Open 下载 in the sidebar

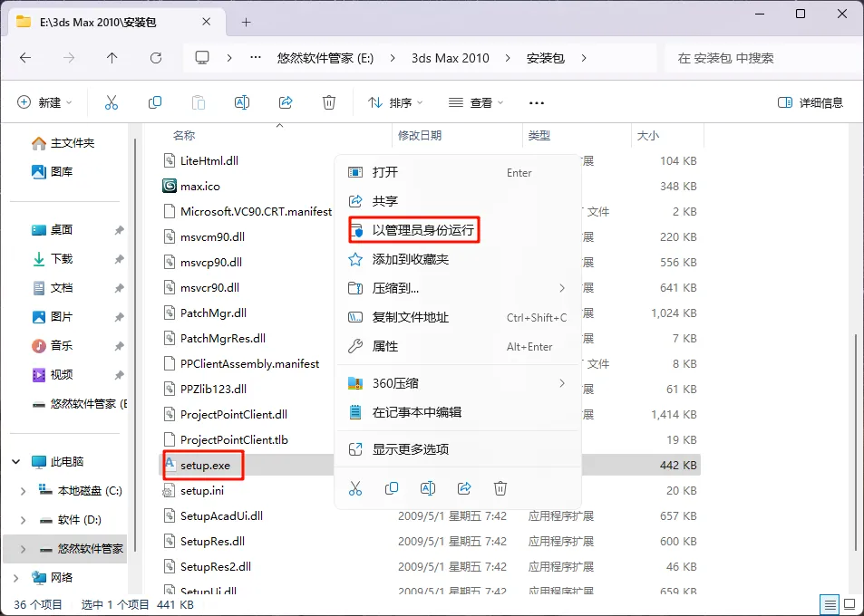(x=53, y=259)
